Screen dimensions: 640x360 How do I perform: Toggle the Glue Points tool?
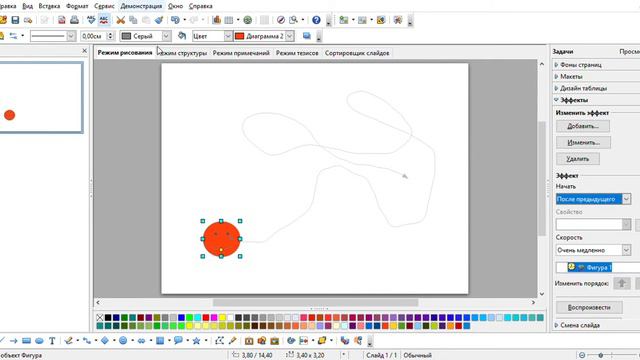tap(232, 340)
